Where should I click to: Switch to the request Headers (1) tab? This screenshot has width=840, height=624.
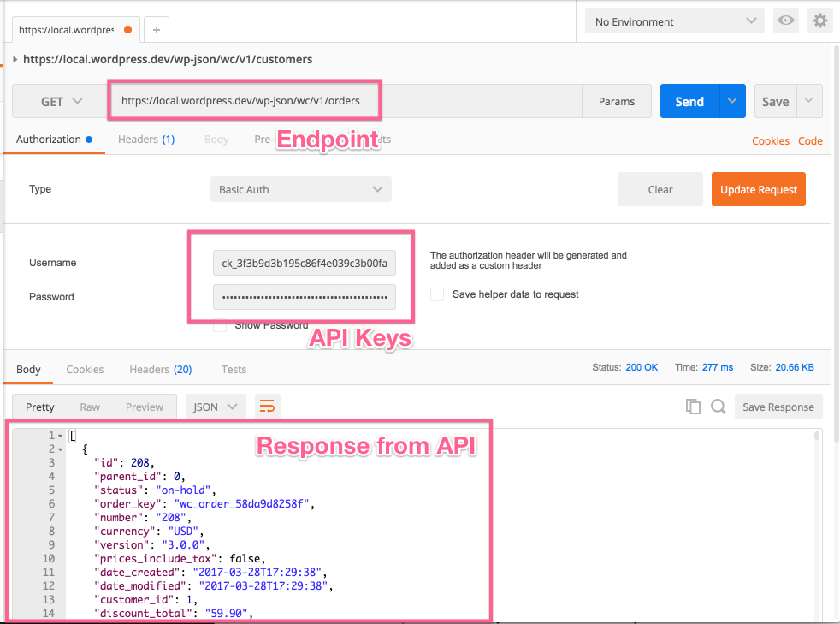click(x=145, y=140)
